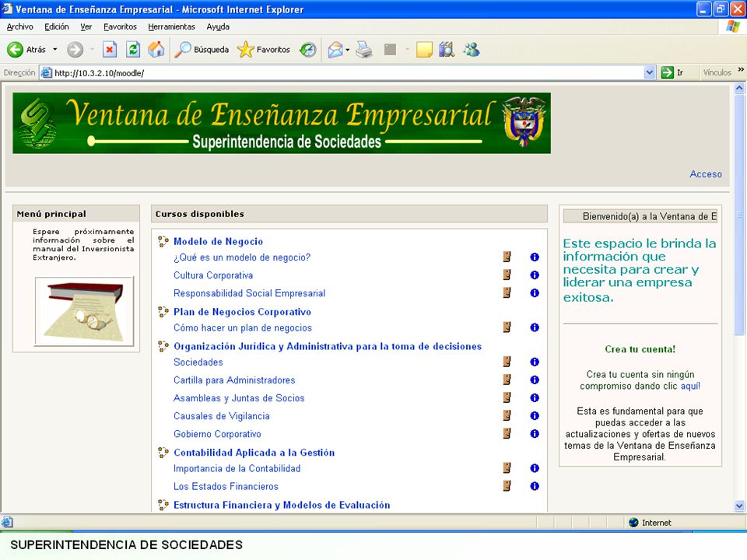Viewport: 747px width, 560px height.
Task: Click the Research books toolbar icon
Action: [447, 49]
